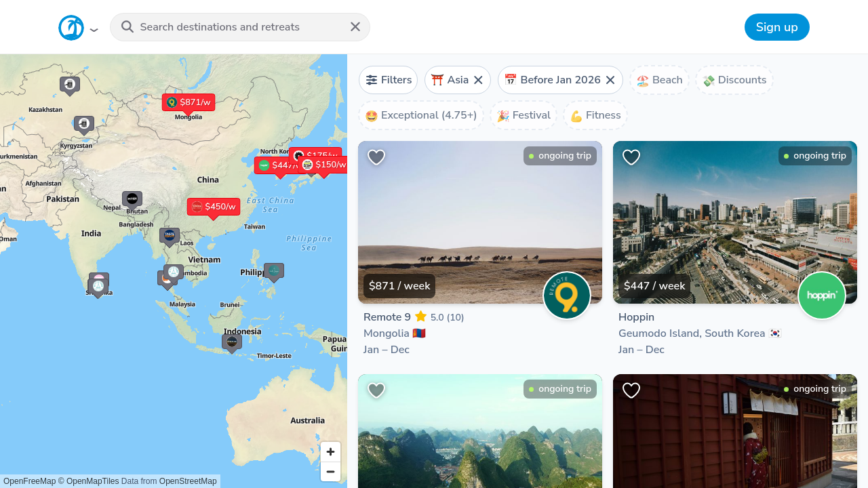The width and height of the screenshot is (868, 488).
Task: Select the $450/w map marker in China
Action: [213, 207]
